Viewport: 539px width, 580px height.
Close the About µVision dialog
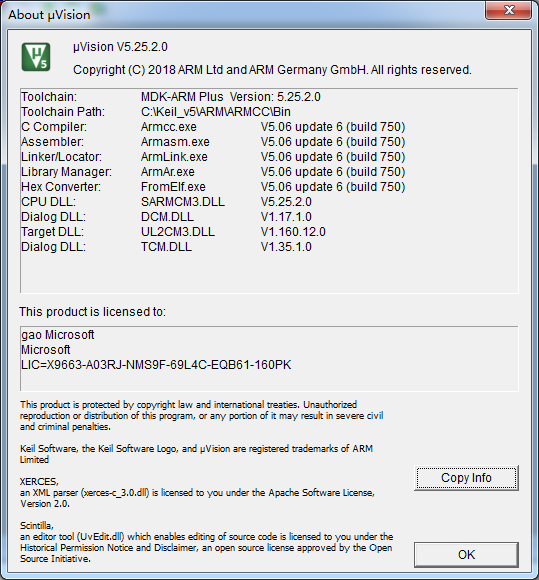[x=509, y=10]
